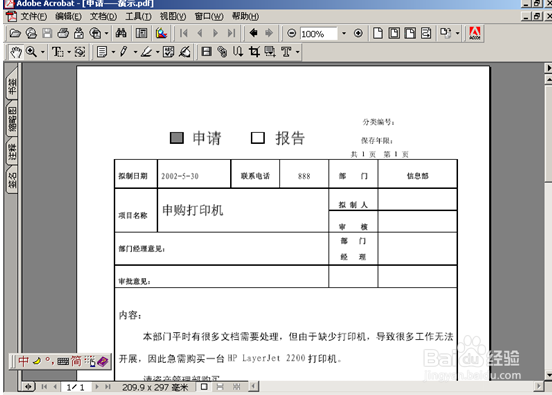Expand dropdown next to Note tool
The height and width of the screenshot is (395, 552).
(113, 52)
